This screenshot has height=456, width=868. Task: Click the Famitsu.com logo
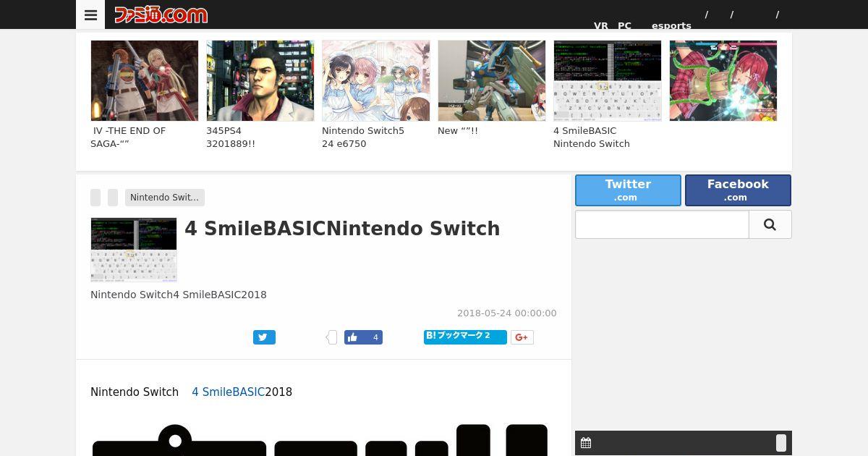(161, 14)
